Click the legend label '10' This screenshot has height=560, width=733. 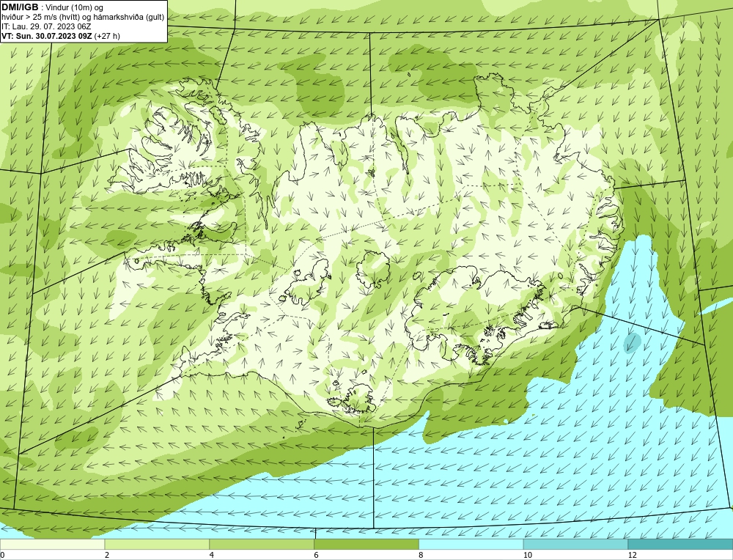pyautogui.click(x=528, y=555)
